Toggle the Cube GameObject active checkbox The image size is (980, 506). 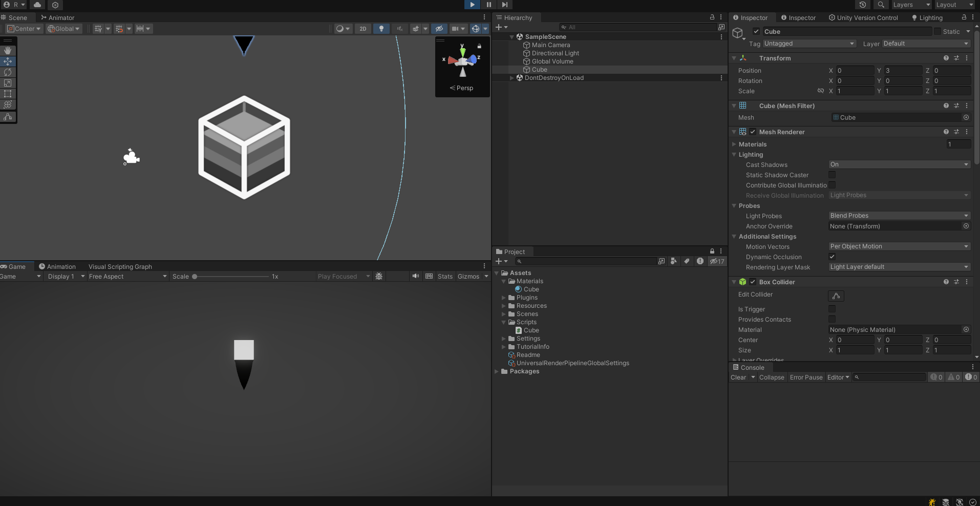(x=756, y=31)
